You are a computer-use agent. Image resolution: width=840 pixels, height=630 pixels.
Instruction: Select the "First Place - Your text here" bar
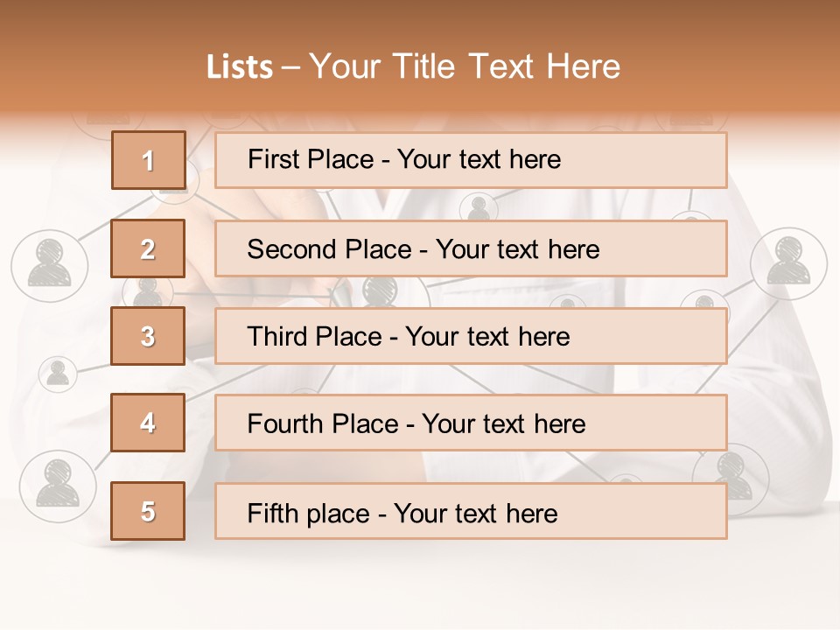click(x=471, y=160)
